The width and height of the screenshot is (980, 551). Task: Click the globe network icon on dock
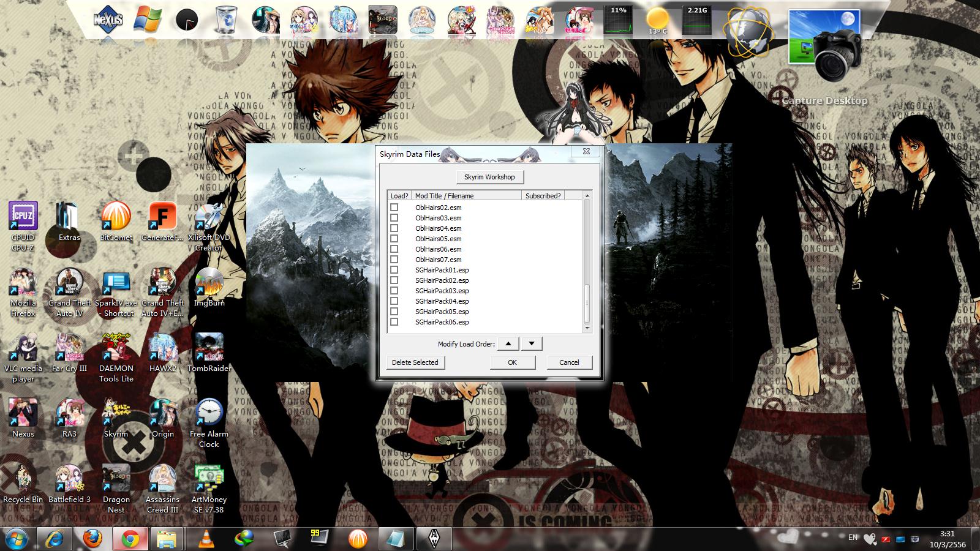click(747, 32)
